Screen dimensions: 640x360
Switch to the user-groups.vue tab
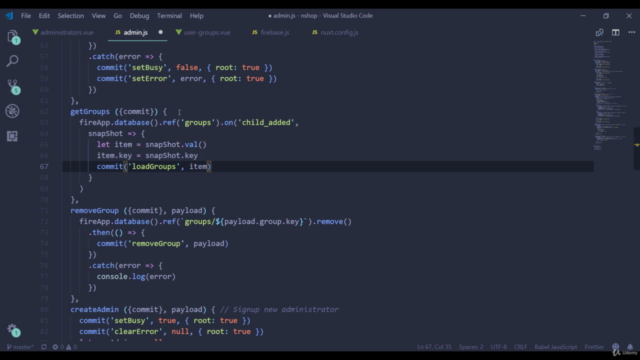pyautogui.click(x=203, y=32)
